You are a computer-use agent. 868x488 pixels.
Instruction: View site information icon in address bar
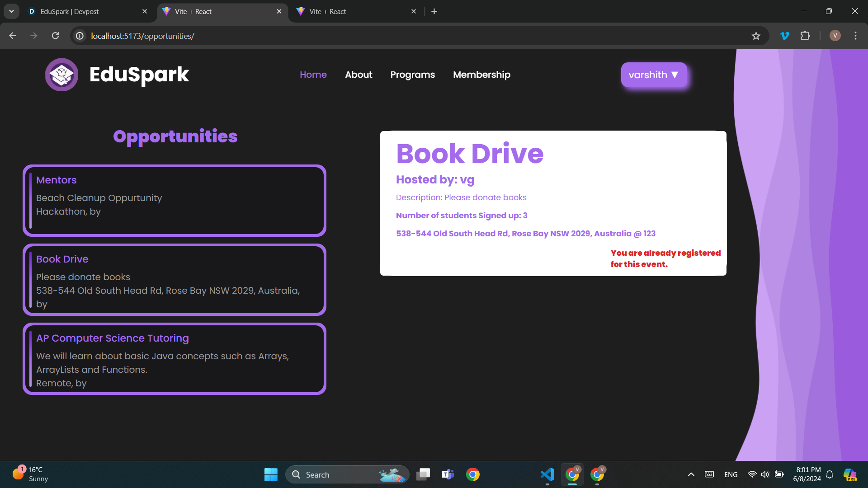point(80,36)
